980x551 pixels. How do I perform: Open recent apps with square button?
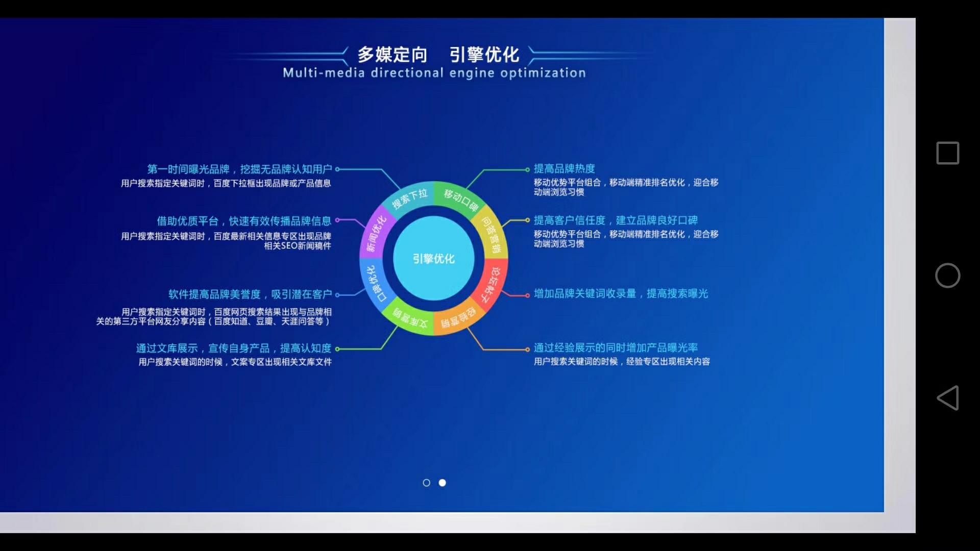(x=948, y=153)
